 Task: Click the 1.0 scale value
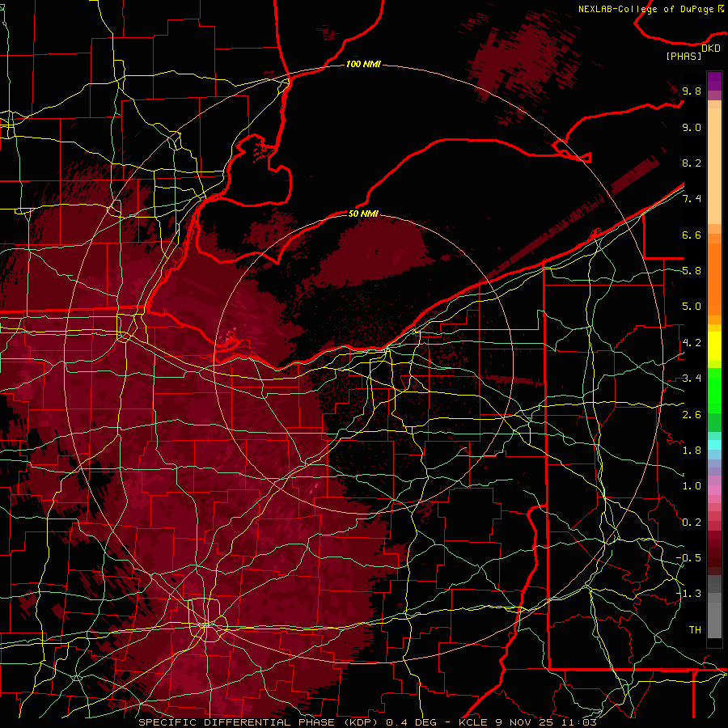point(692,486)
